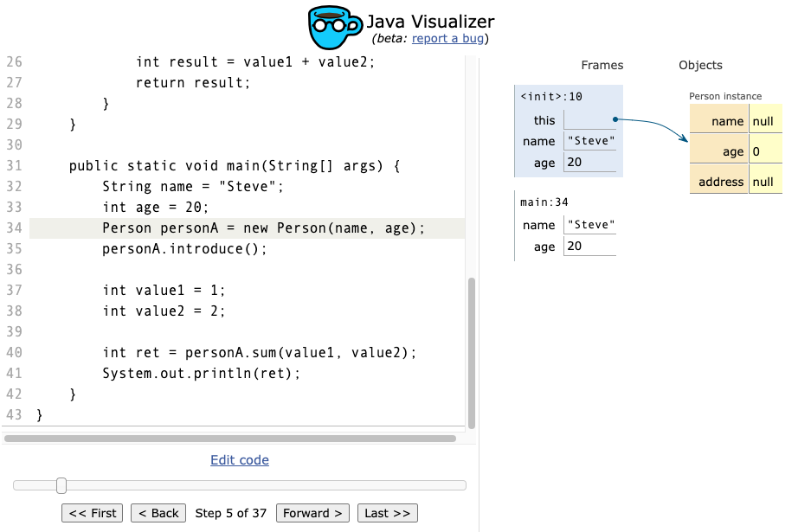Click the '<init>:10' frame header
Viewport: 798px width, 532px height.
tap(551, 97)
